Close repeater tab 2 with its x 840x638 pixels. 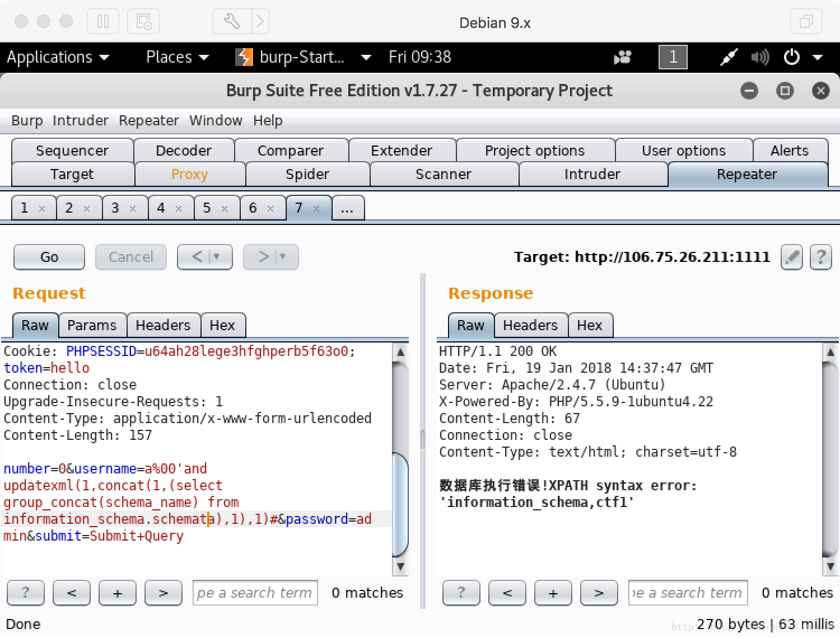(x=87, y=209)
